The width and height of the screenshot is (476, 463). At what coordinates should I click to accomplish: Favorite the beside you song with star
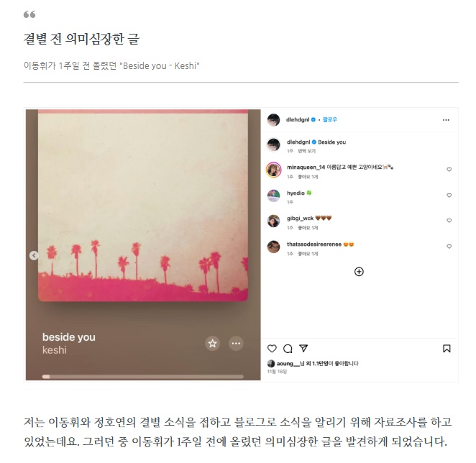(x=213, y=344)
